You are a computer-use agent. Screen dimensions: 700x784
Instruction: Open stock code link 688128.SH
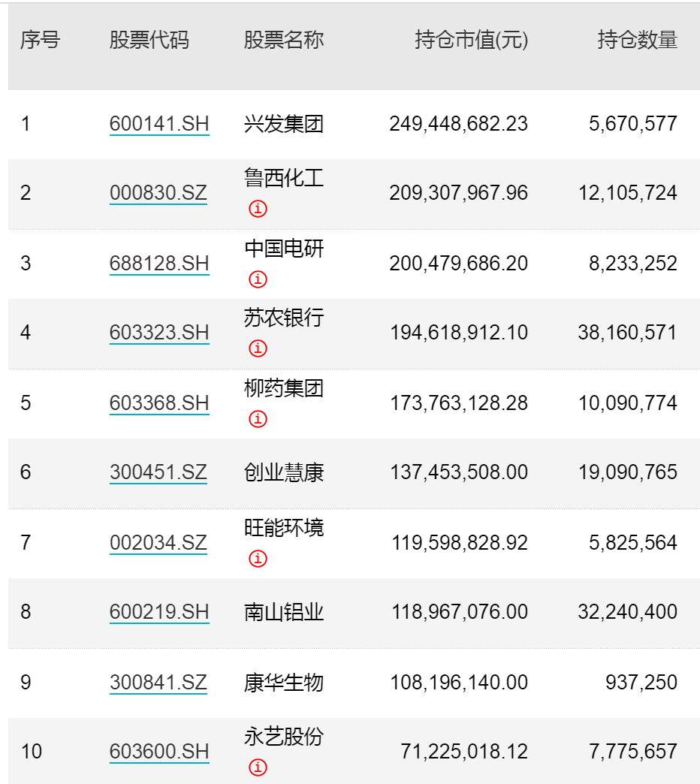coord(159,264)
